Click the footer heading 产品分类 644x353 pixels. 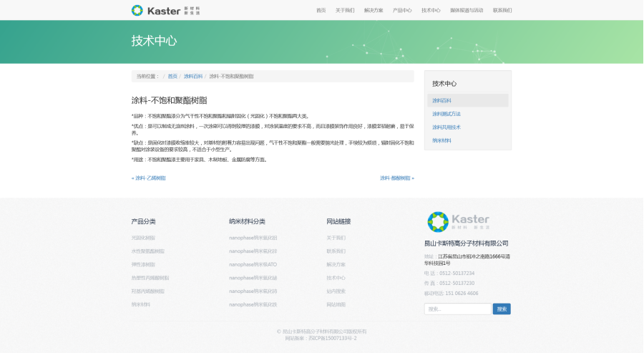tap(143, 221)
